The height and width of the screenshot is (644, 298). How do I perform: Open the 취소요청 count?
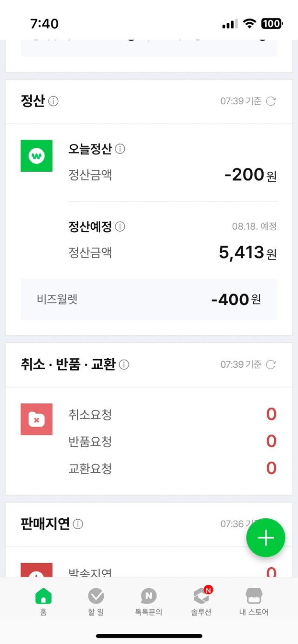(x=271, y=414)
